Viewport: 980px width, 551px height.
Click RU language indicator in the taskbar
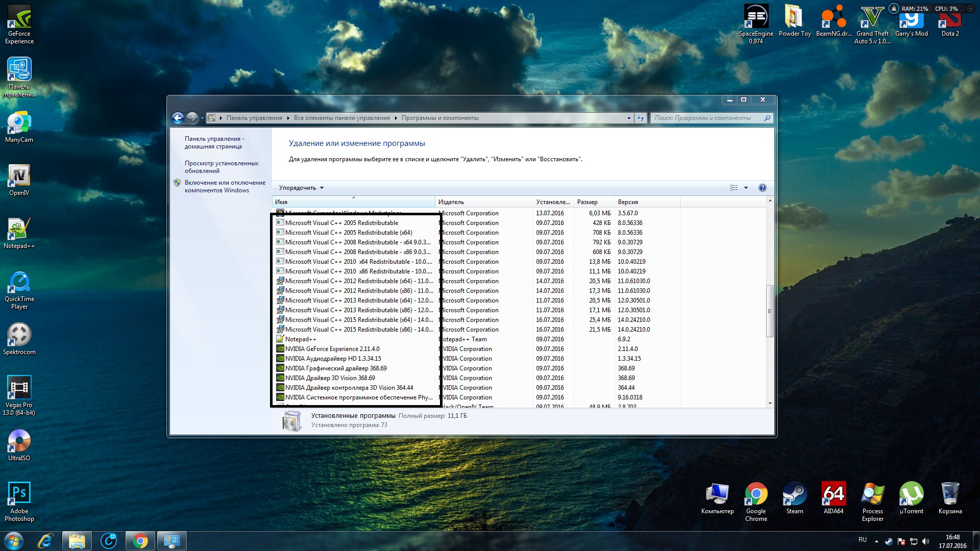click(x=862, y=540)
